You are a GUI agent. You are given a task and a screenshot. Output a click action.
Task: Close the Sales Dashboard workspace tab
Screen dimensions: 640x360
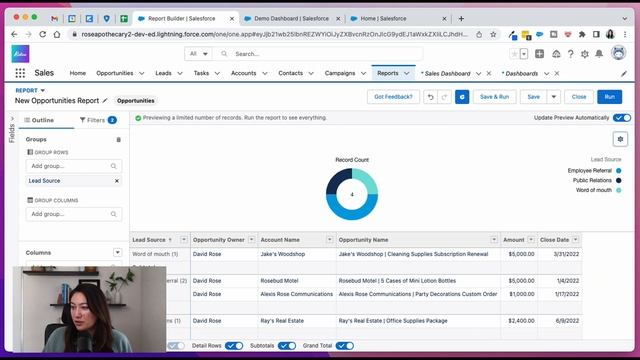[489, 73]
